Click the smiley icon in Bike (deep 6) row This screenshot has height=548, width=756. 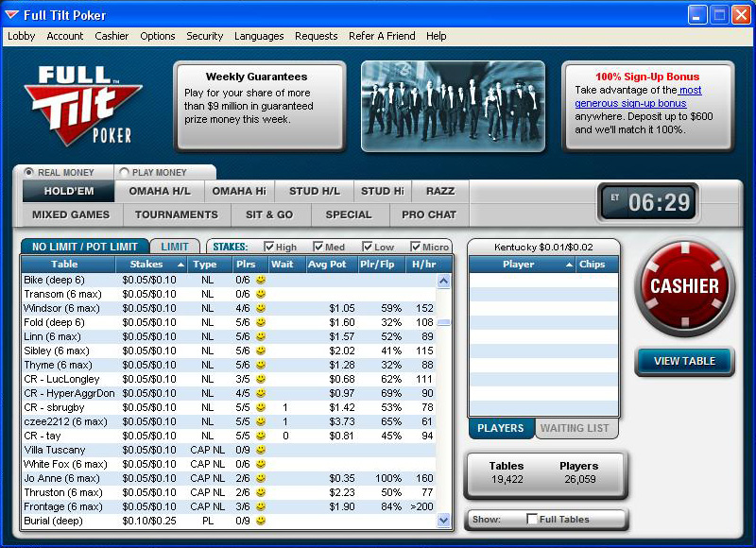261,280
